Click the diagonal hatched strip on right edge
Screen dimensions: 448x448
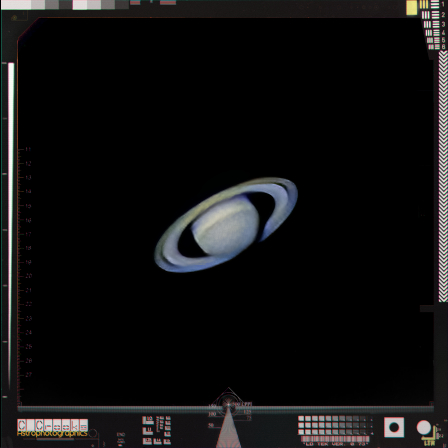[443, 177]
